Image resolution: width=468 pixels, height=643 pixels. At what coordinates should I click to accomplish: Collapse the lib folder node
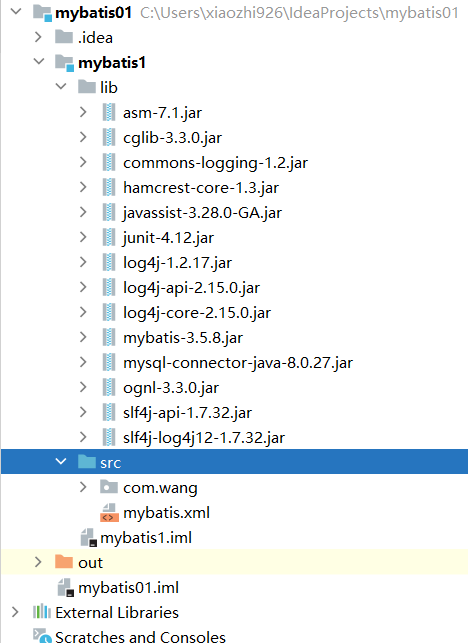click(x=61, y=86)
